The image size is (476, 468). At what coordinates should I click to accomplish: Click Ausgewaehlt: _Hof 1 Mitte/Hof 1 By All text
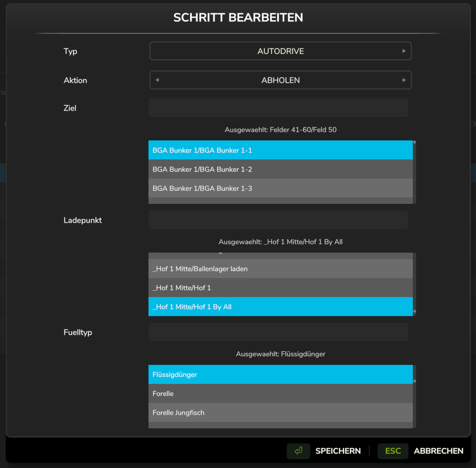coord(281,242)
